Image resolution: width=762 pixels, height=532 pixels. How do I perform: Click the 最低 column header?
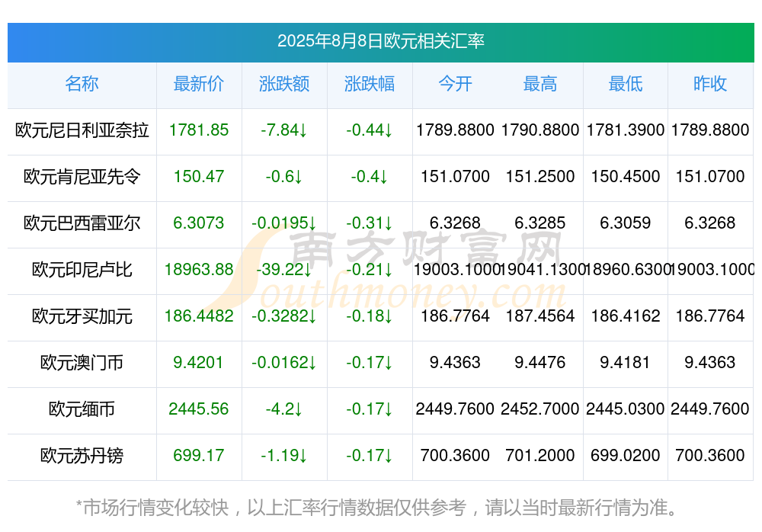[626, 84]
